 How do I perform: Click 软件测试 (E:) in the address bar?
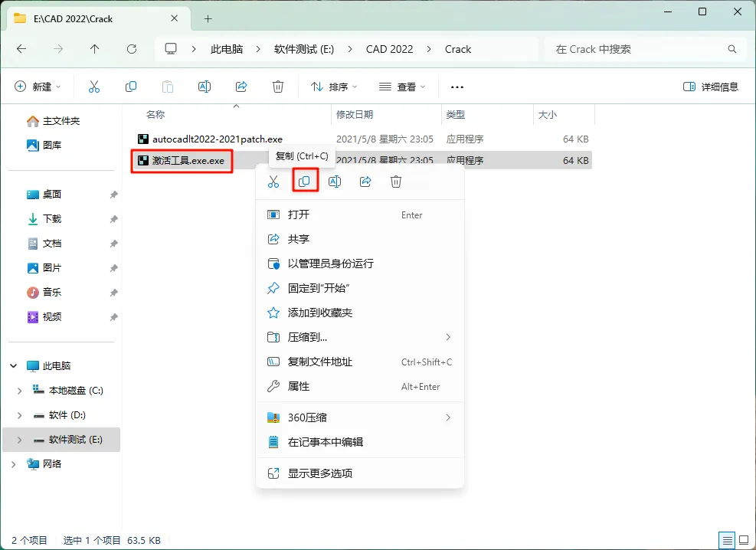pos(304,49)
